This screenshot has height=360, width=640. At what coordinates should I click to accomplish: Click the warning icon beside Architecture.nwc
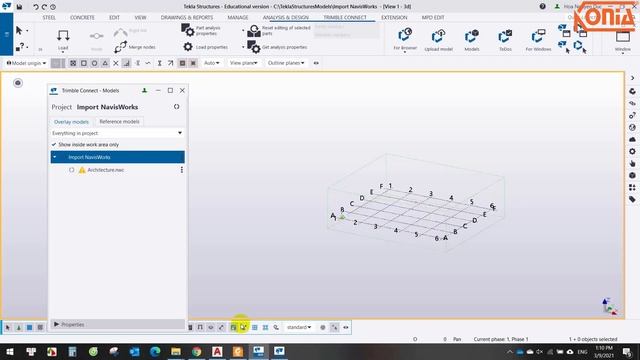[x=82, y=170]
